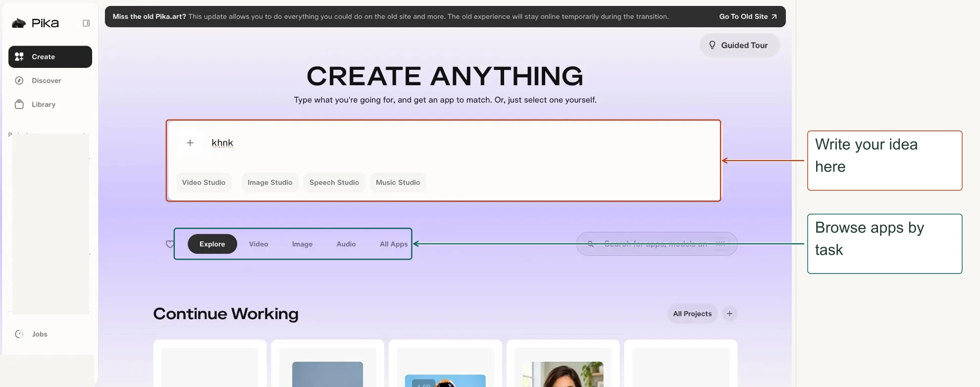Open All Projects

[692, 314]
